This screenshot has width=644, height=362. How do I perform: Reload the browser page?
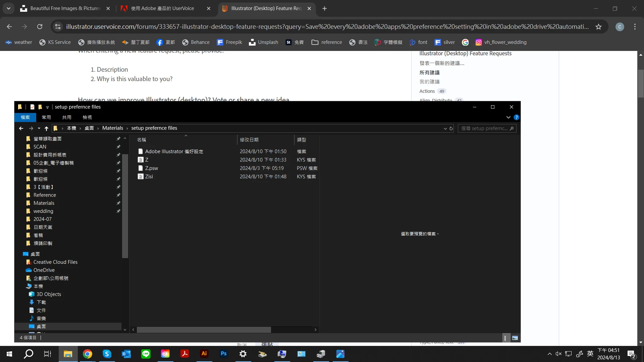[x=40, y=27]
